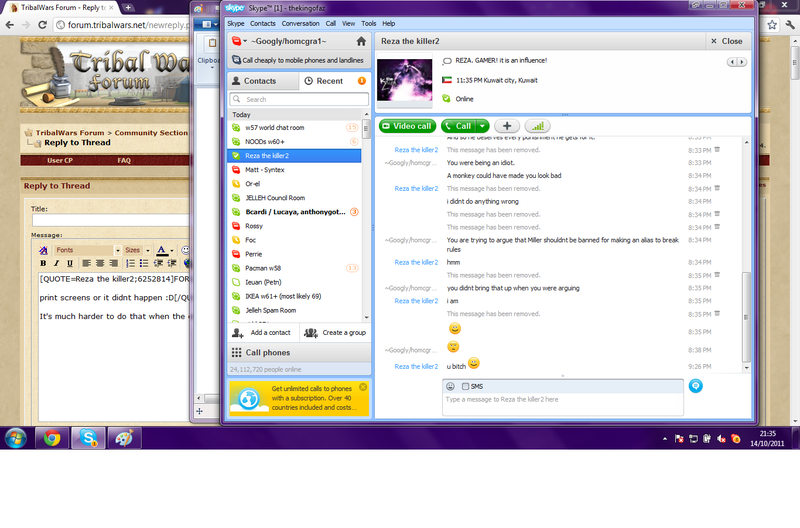Screen dimensions: 800x528
Task: Reload the Chrome page
Action: point(42,24)
